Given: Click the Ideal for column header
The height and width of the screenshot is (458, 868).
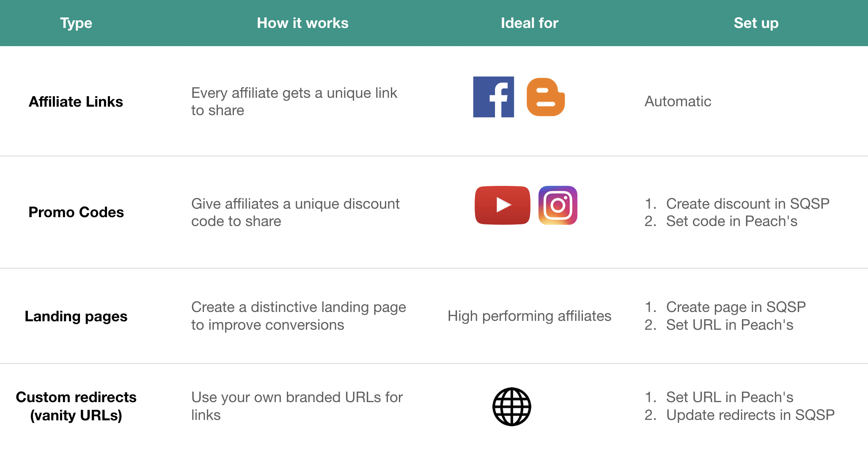Looking at the screenshot, I should coord(529,23).
